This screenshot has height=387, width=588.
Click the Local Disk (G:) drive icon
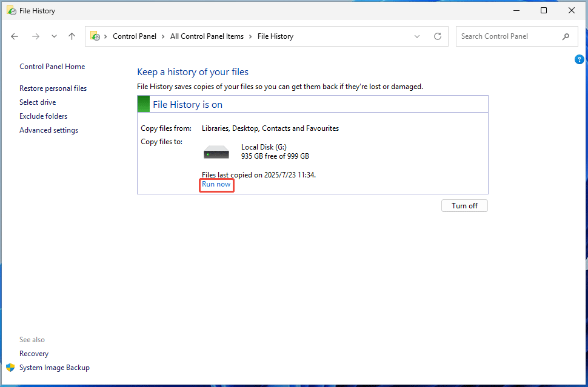coord(216,151)
